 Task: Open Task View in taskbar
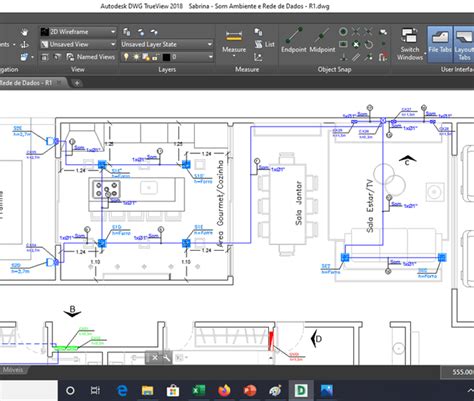(95, 391)
